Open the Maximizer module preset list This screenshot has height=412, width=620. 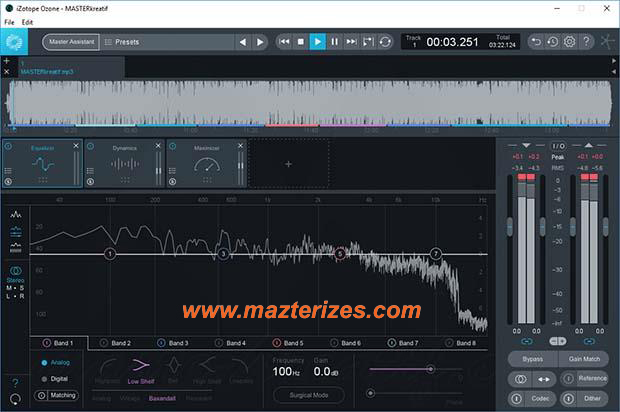point(172,171)
